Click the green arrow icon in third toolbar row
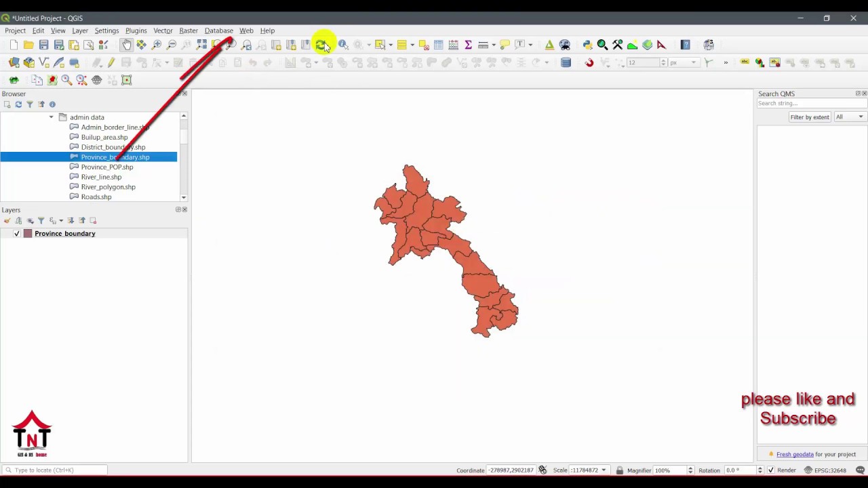The image size is (868, 488). pyautogui.click(x=14, y=80)
